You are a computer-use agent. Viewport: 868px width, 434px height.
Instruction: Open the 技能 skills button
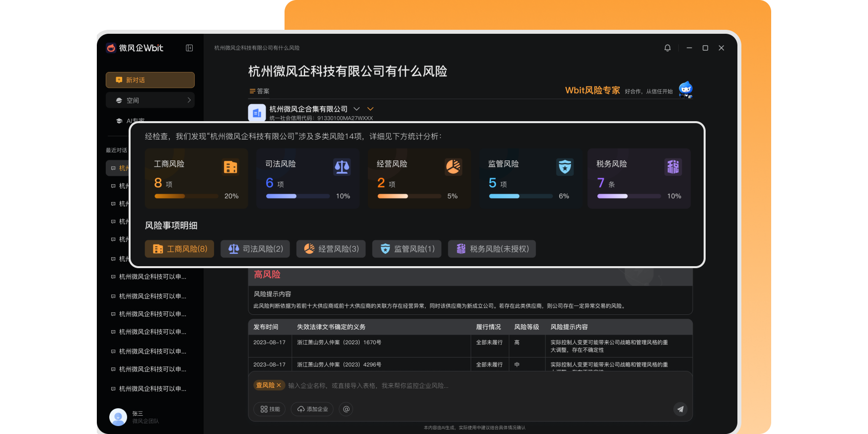tap(270, 409)
